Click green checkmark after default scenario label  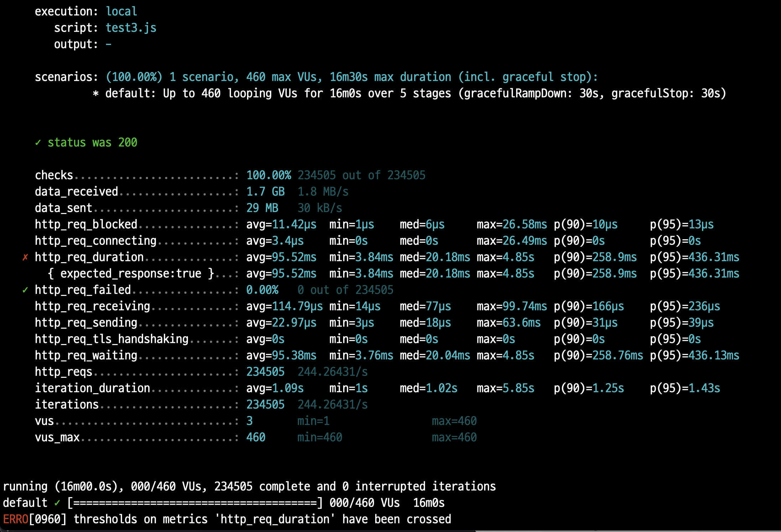click(57, 503)
